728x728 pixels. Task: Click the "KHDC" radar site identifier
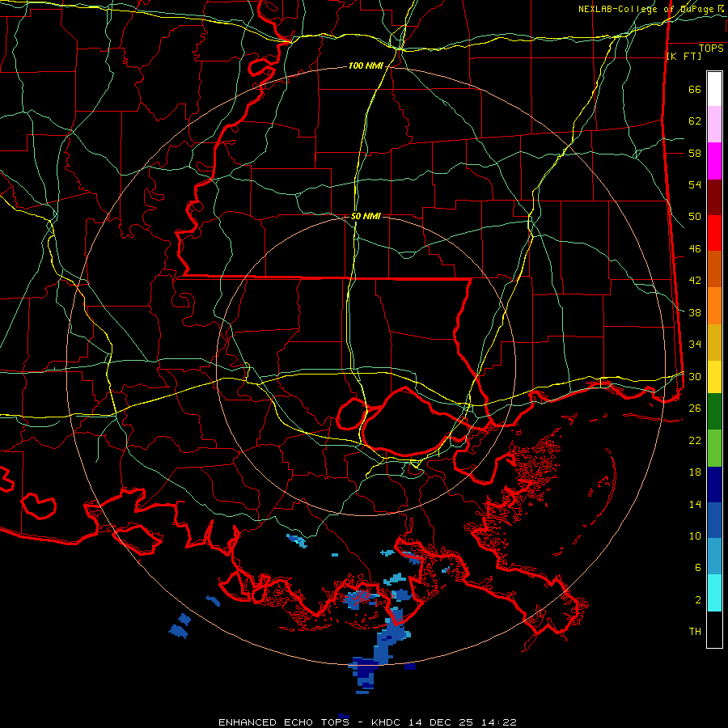tap(387, 722)
